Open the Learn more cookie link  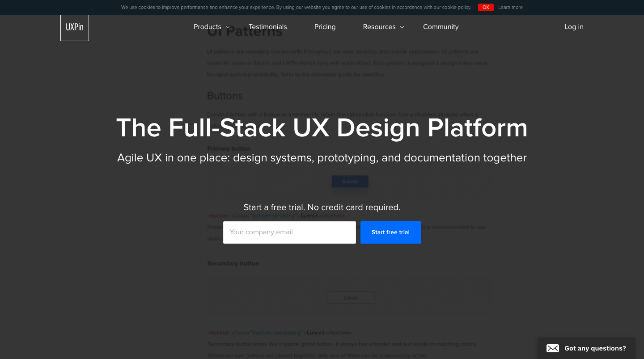coord(510,7)
